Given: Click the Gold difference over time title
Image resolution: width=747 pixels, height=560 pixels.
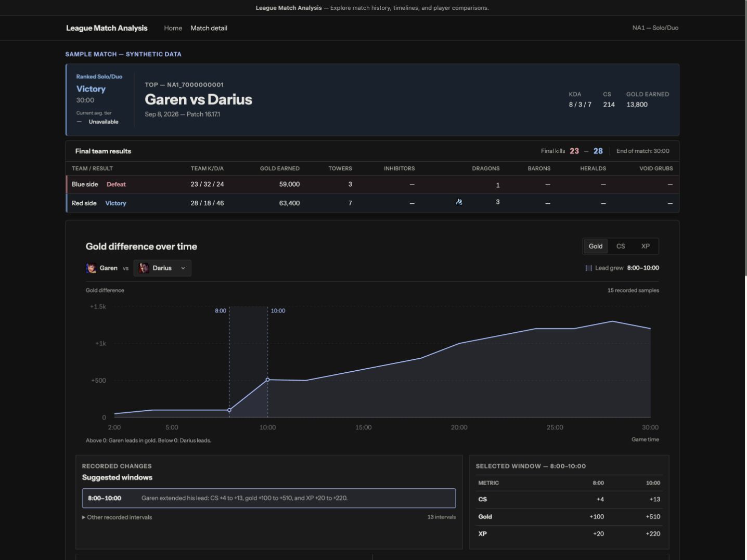Looking at the screenshot, I should (x=141, y=247).
